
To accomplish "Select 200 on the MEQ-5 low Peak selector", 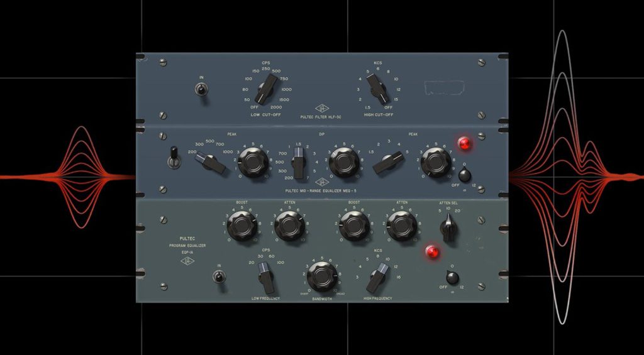I will pyautogui.click(x=192, y=152).
